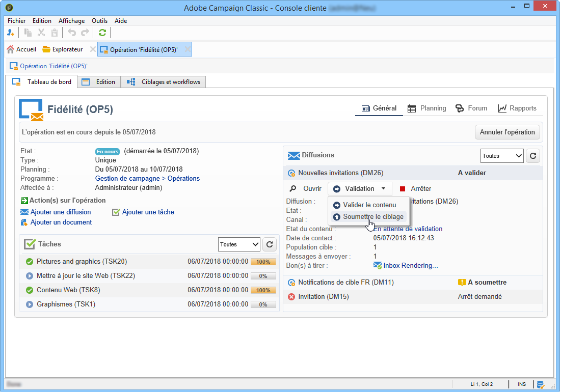Open the Inbox Rendering link
The image size is (561, 392).
411,266
